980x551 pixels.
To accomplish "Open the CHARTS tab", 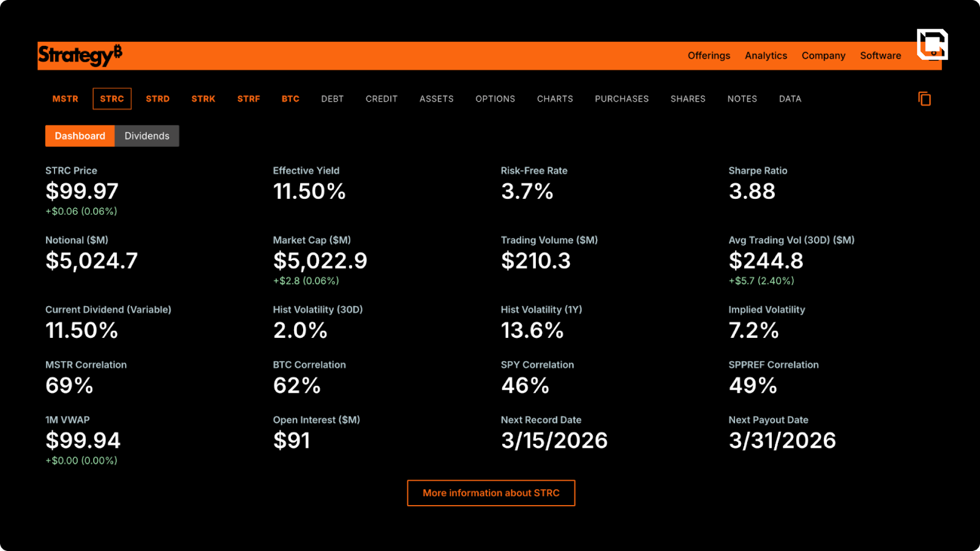I will pyautogui.click(x=555, y=99).
